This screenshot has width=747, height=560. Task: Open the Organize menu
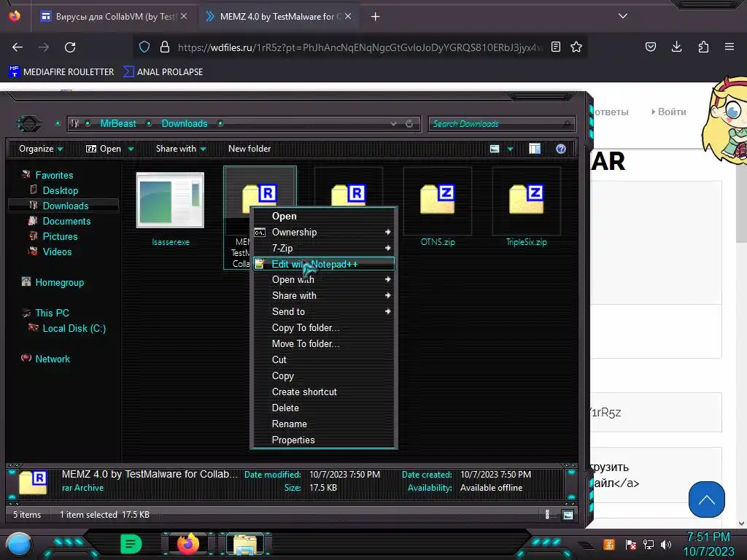coord(41,149)
